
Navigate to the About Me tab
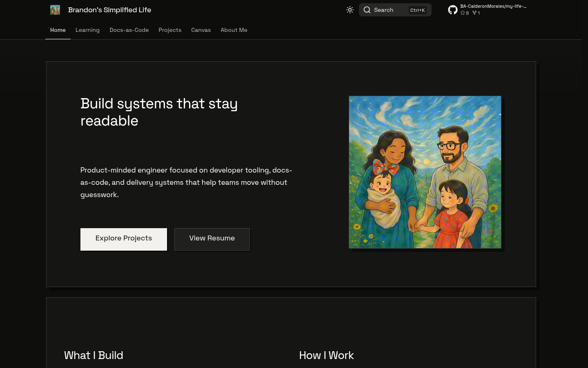tap(234, 30)
